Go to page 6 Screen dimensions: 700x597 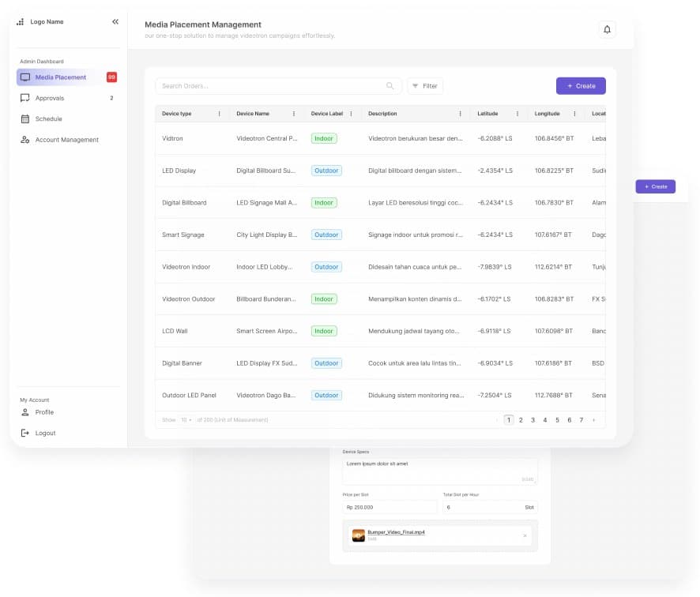point(569,420)
